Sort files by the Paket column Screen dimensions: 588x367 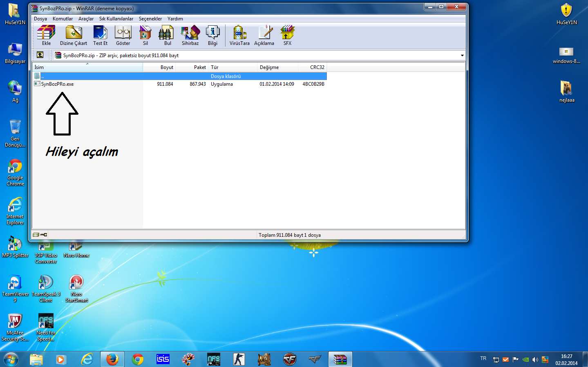point(192,67)
